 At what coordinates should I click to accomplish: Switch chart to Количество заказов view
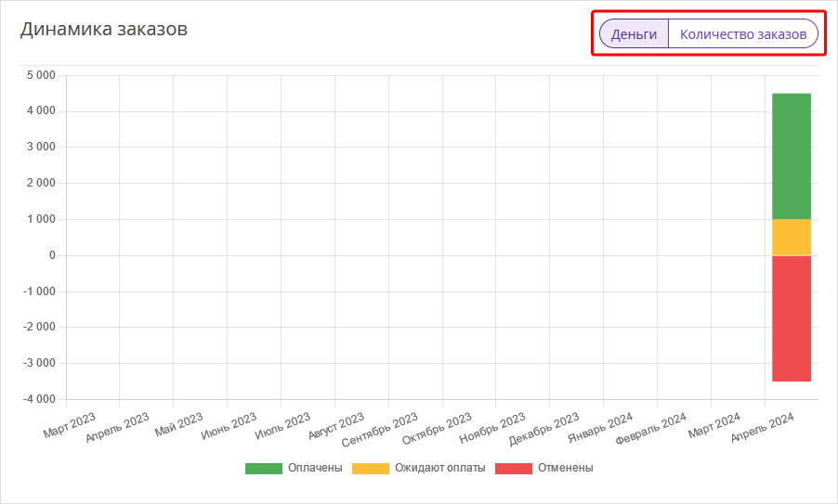tap(743, 34)
